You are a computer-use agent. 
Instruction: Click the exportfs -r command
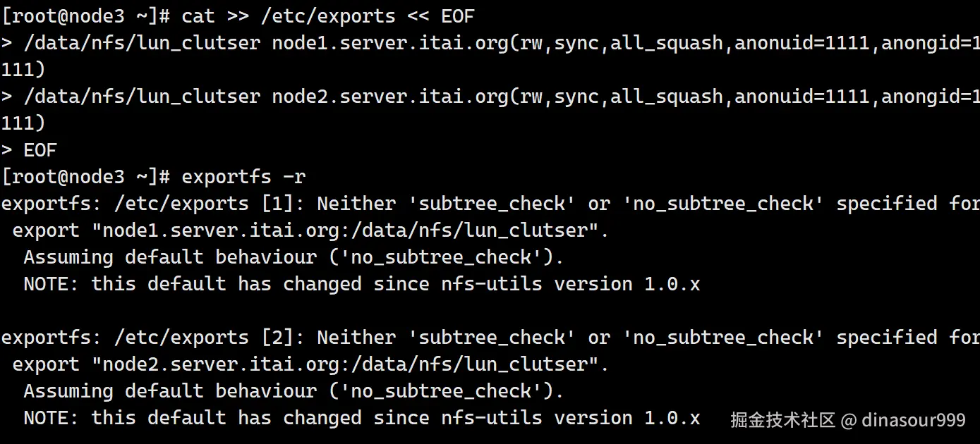pos(243,176)
